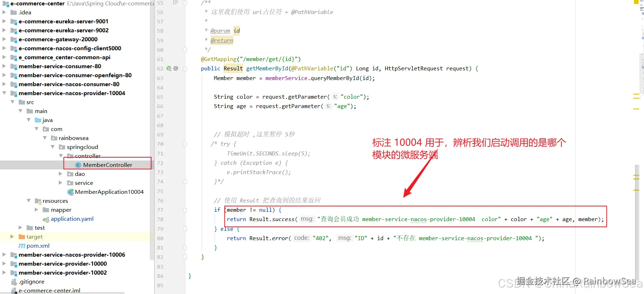Click MemberApplication10004 Spring Boot class icon
This screenshot has height=294, width=644.
click(70, 192)
